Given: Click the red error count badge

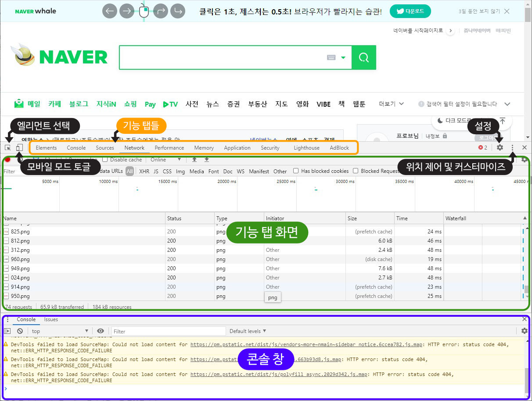Looking at the screenshot, I should click(483, 148).
